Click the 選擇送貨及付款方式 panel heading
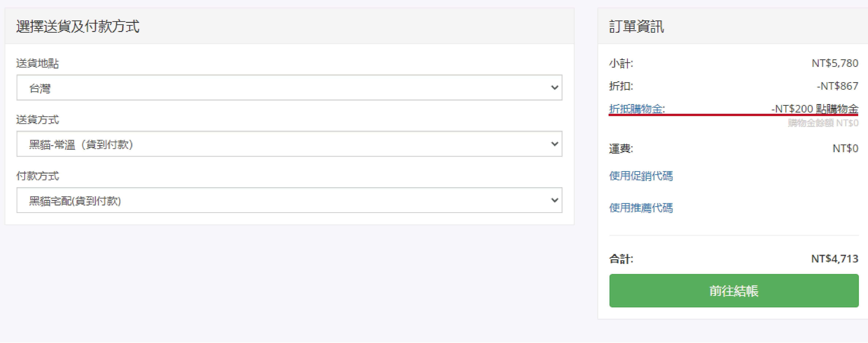This screenshot has height=343, width=868. 78,26
